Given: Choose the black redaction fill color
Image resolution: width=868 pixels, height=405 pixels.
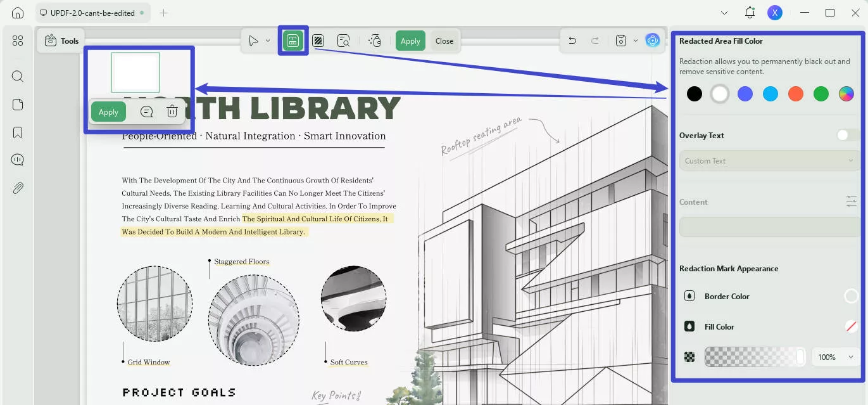Looking at the screenshot, I should coord(695,94).
